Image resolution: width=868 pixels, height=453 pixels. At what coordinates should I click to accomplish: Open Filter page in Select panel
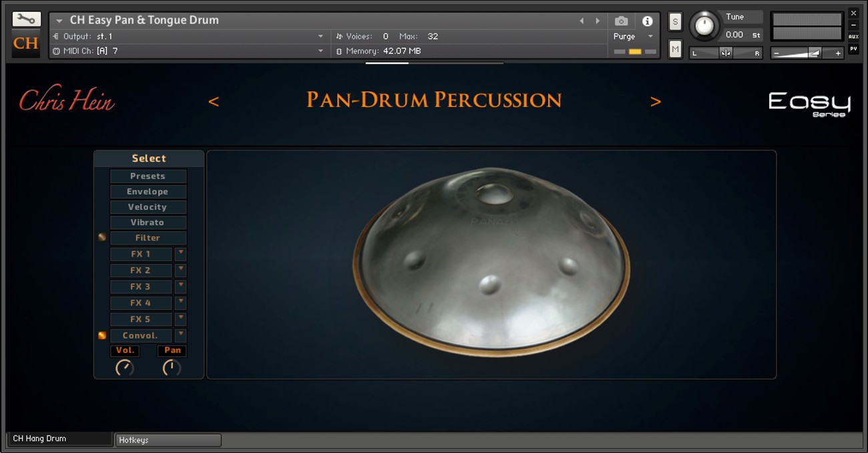tap(148, 238)
